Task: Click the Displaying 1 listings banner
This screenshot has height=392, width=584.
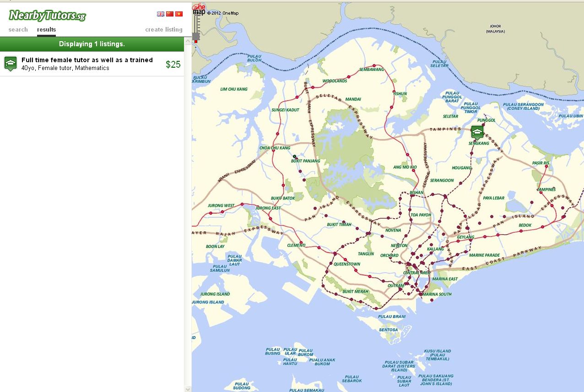Action: (92, 44)
